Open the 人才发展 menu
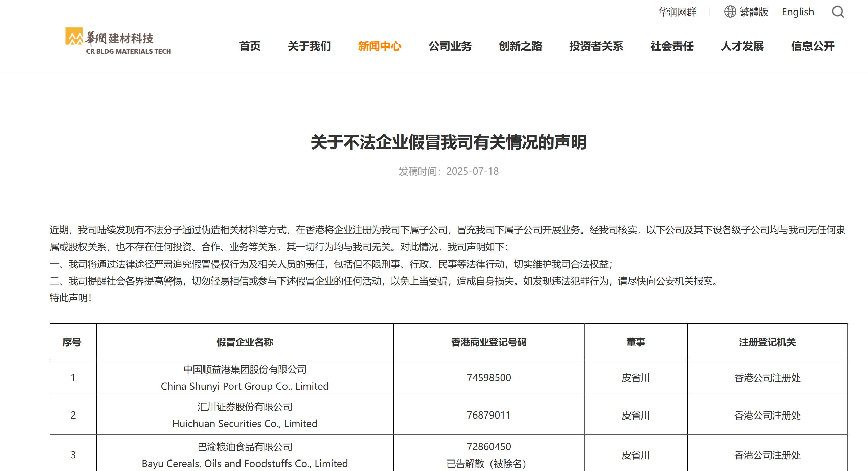Viewport: 868px width, 471px height. point(742,46)
